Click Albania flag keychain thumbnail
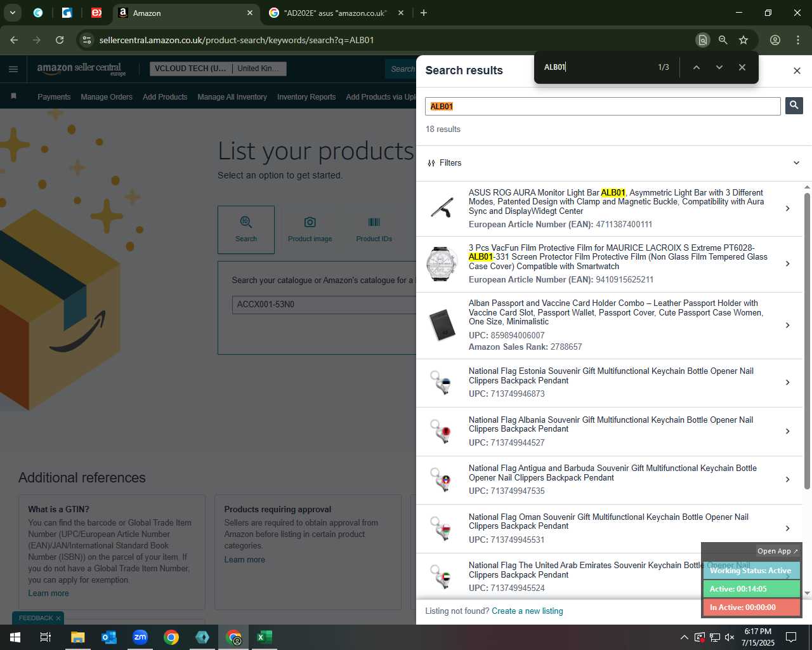The image size is (812, 650). click(x=441, y=431)
